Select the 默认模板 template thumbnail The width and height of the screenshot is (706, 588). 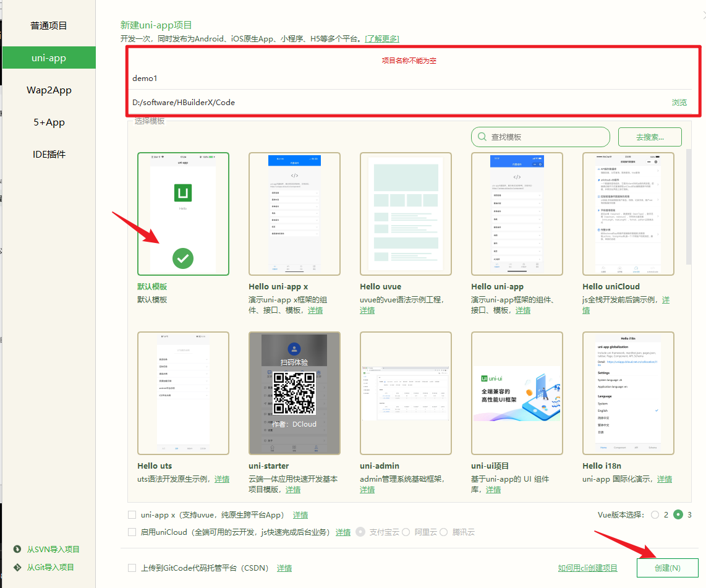[x=183, y=214]
